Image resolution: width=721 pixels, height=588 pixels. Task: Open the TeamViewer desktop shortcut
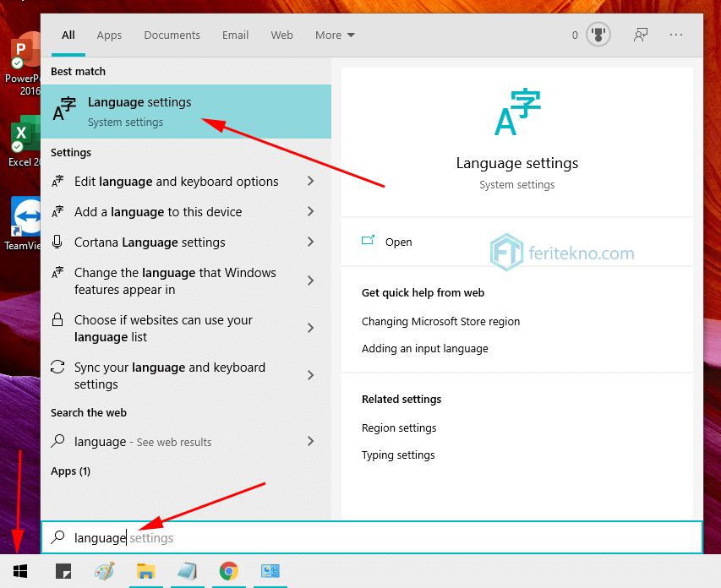24,223
